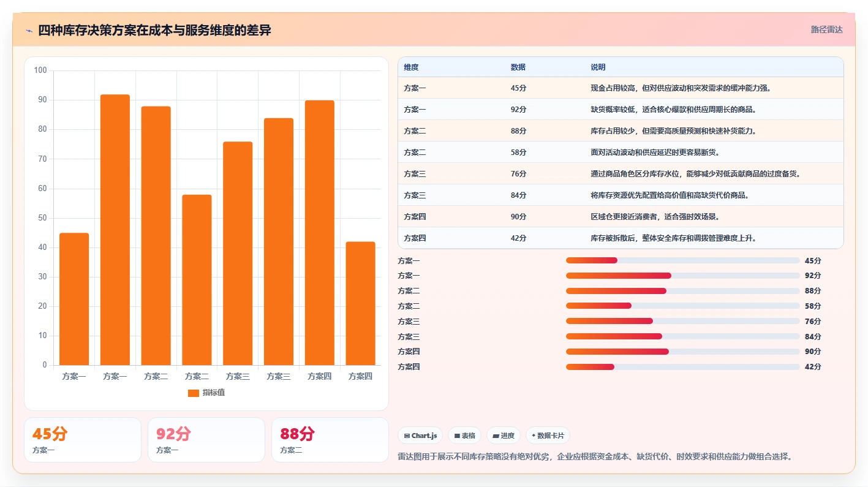This screenshot has height=487, width=868.
Task: Click the 84分 cell in the table
Action: 518,195
